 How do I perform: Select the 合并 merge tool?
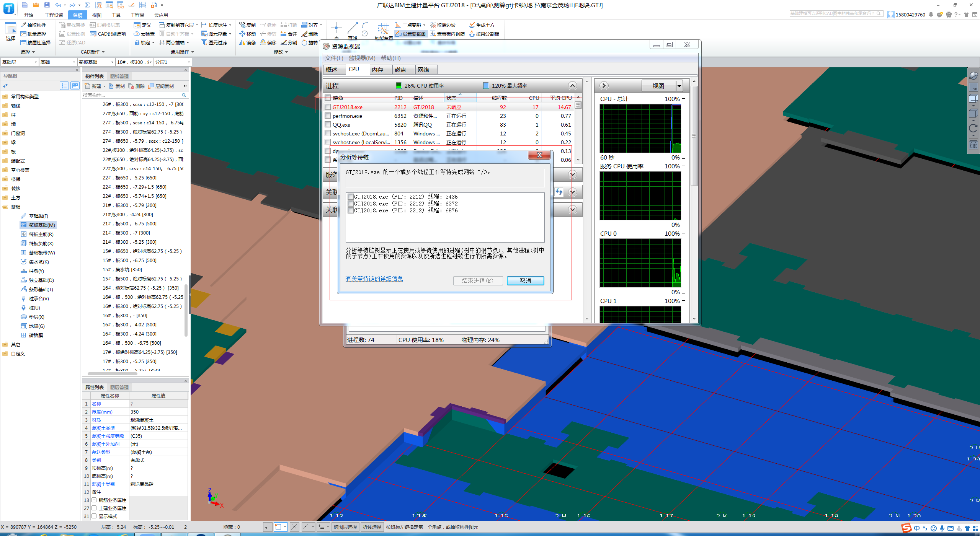[289, 34]
